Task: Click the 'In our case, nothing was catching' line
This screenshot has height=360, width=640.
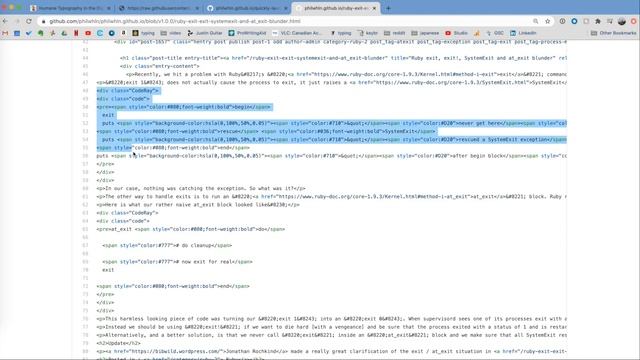Action: [201, 189]
